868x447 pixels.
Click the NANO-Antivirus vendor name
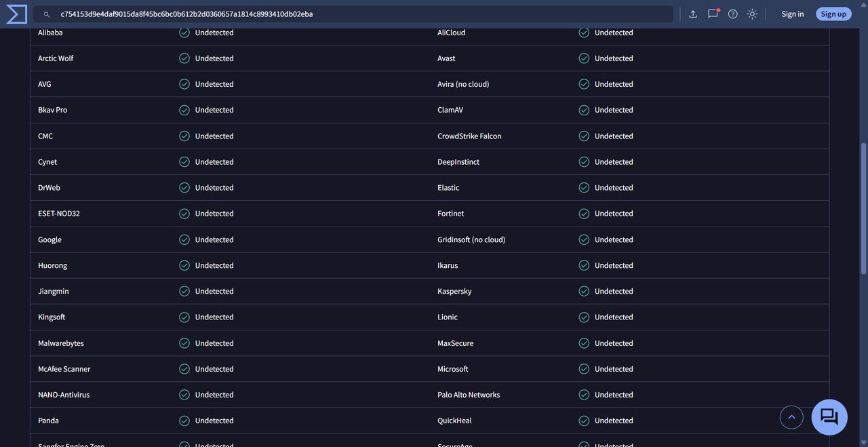(64, 395)
